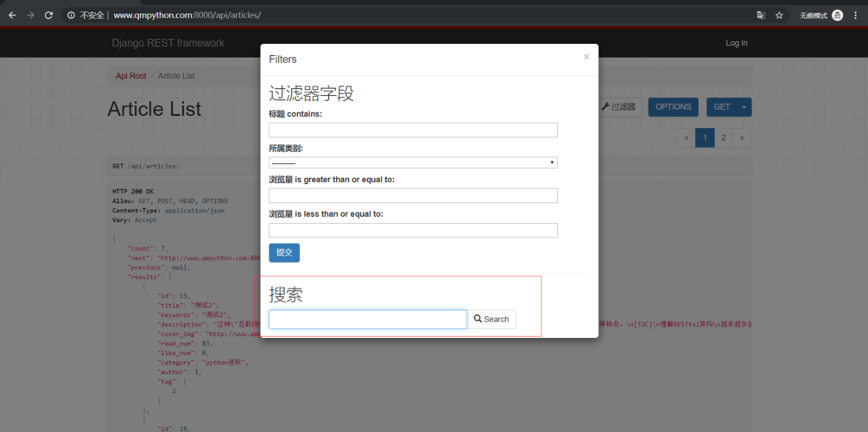Bookmark this page with the star icon
The height and width of the screenshot is (432, 868).
(779, 16)
